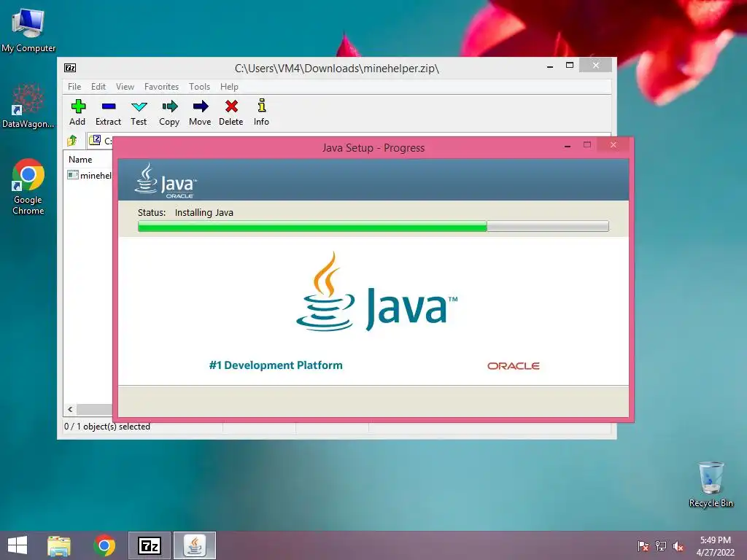Close the Java Setup Progress window
Viewport: 747px width, 560px height.
click(x=613, y=145)
